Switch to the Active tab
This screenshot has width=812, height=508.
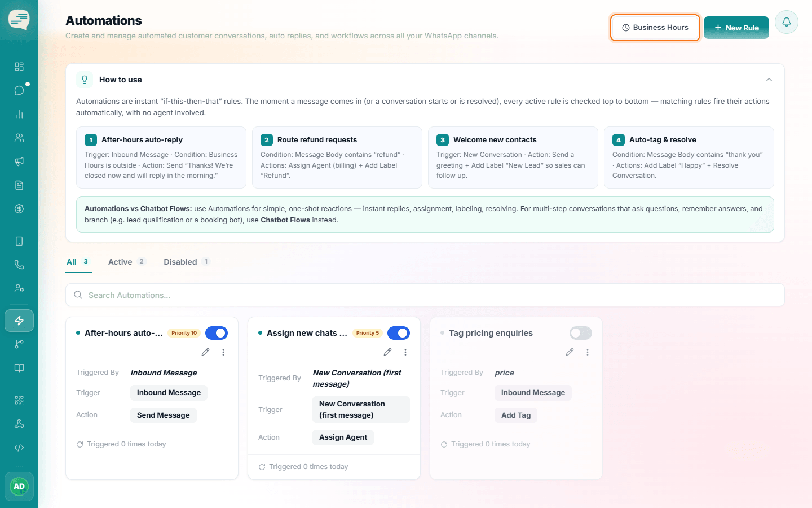point(127,262)
